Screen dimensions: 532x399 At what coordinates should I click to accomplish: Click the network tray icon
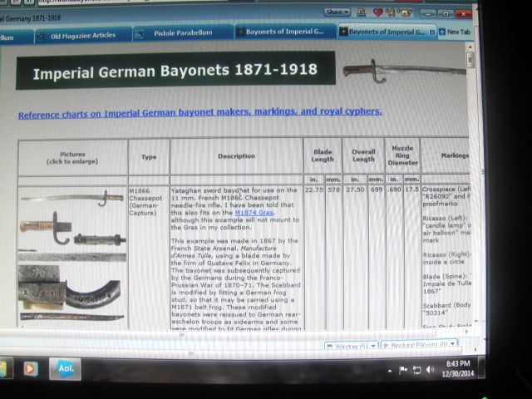(416, 370)
